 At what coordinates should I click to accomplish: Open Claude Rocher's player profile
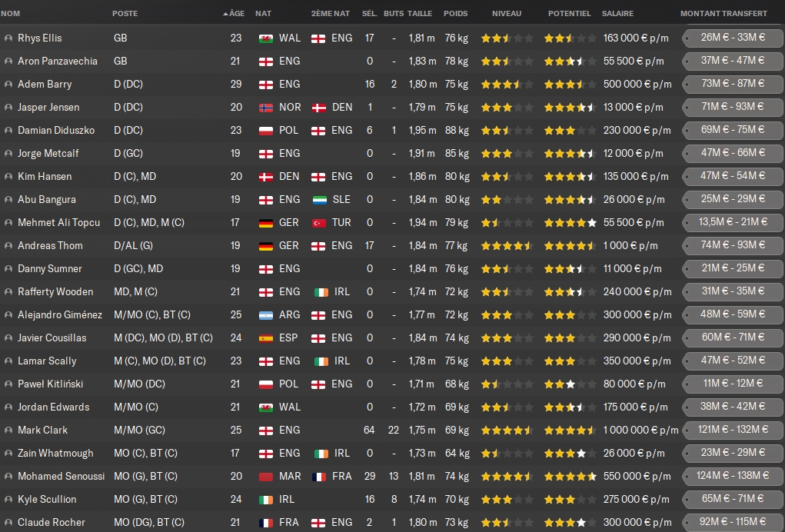pos(52,522)
